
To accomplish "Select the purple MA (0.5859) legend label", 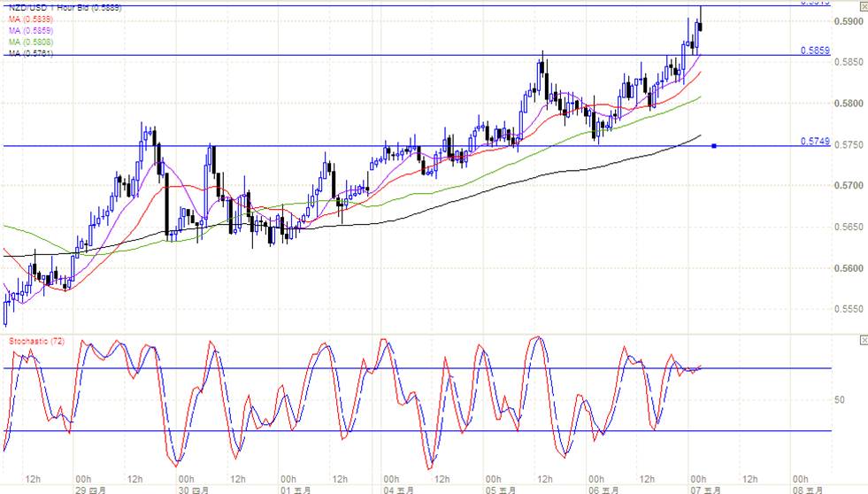I will 30,30.
